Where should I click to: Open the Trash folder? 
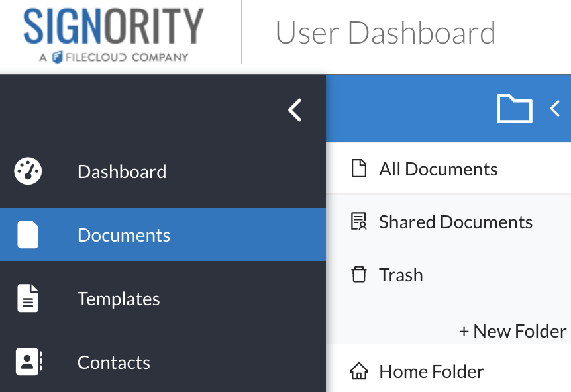tap(448, 275)
